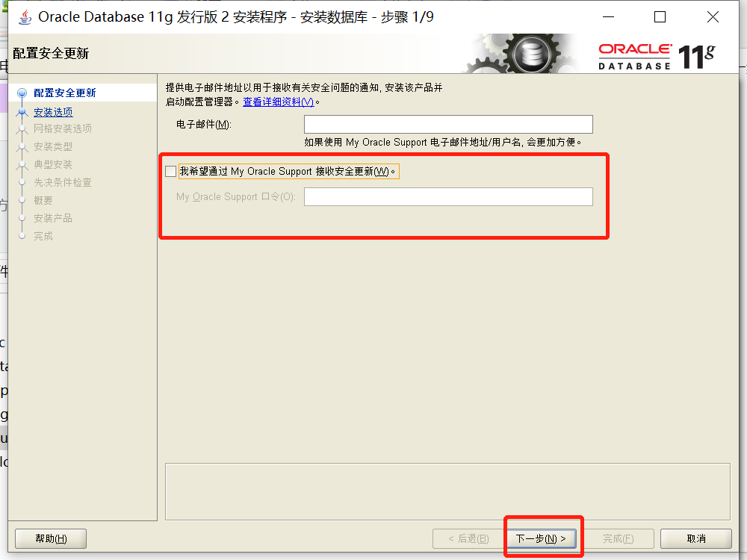The image size is (747, 560).
Task: Click the My Oracle Support 口令 password field
Action: point(448,196)
